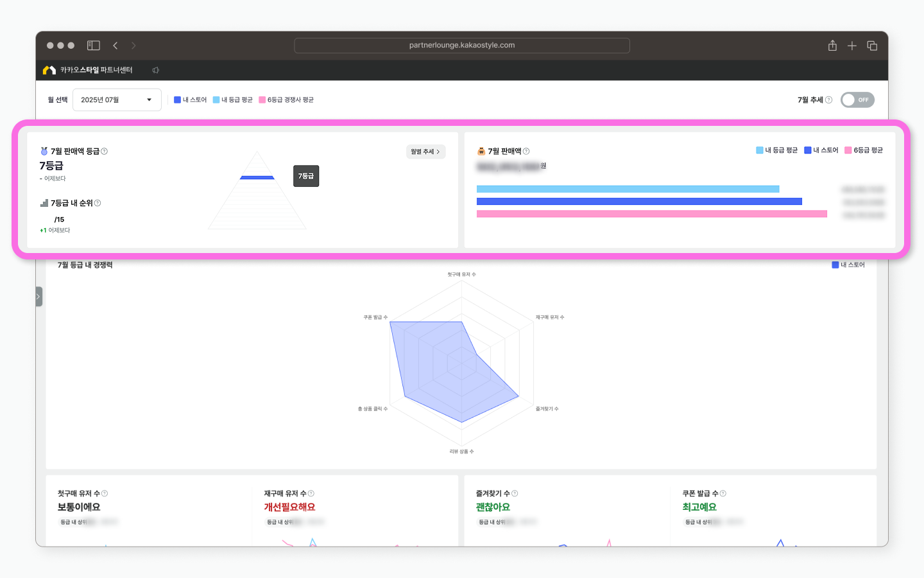Viewport: 924px width, 578px height.
Task: Open help icon by 재구매 유저 수 card
Action: click(311, 493)
